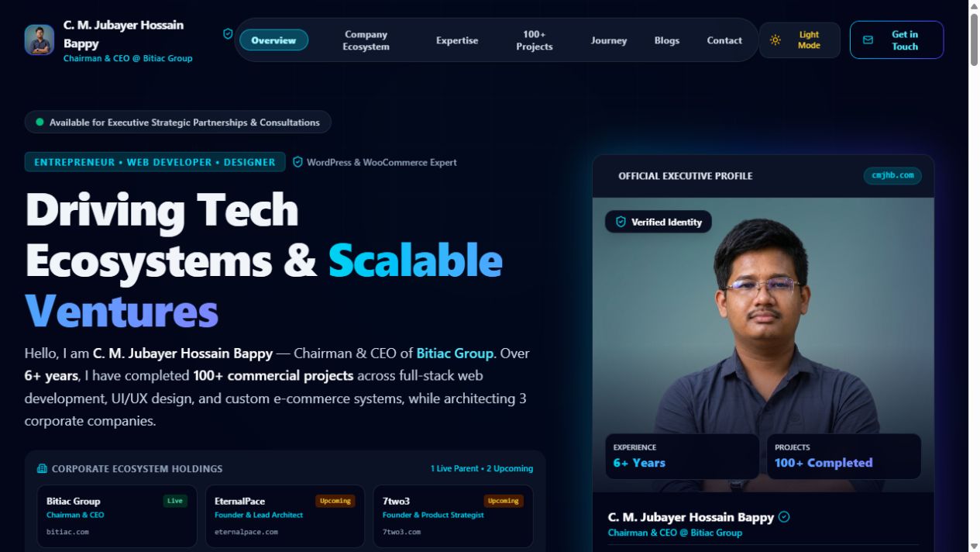Click the shield icon next to WordPress & WooCommerce Expert
980x552 pixels.
point(297,162)
